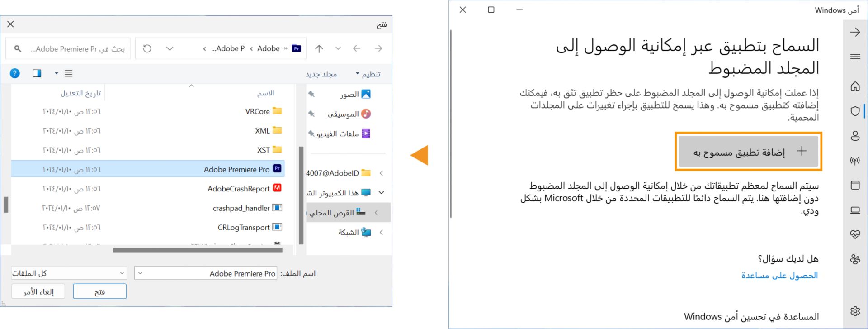Click the search magnifier icon

(18, 48)
